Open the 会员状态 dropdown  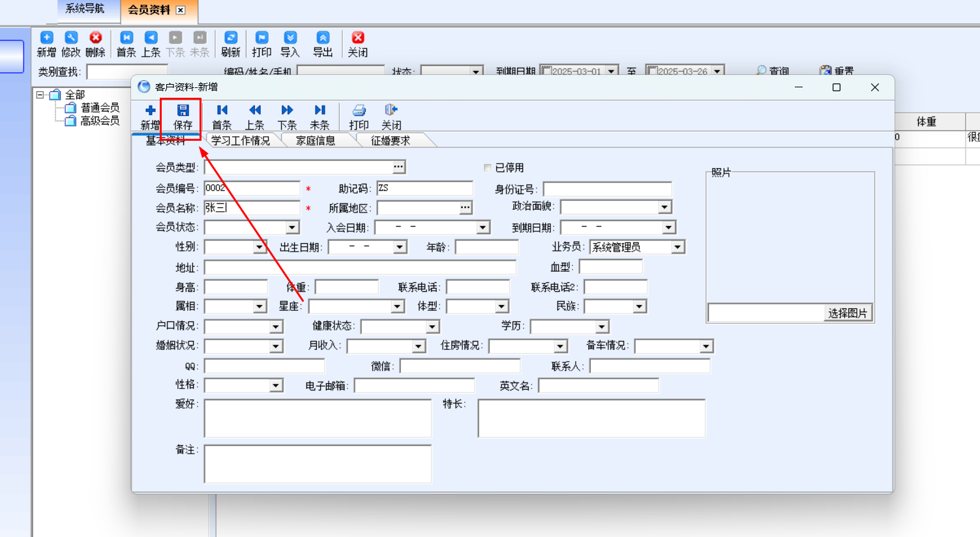tap(292, 227)
